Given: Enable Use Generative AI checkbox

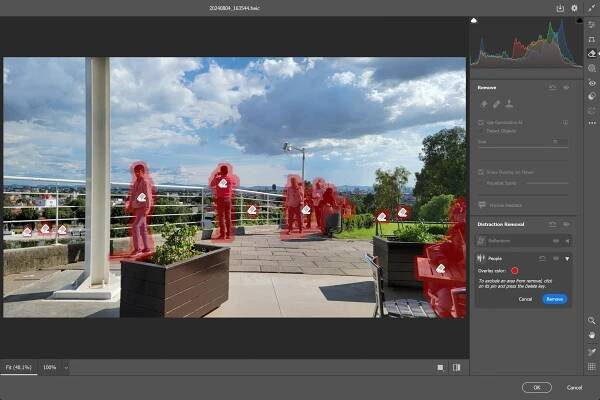Looking at the screenshot, I should [481, 122].
